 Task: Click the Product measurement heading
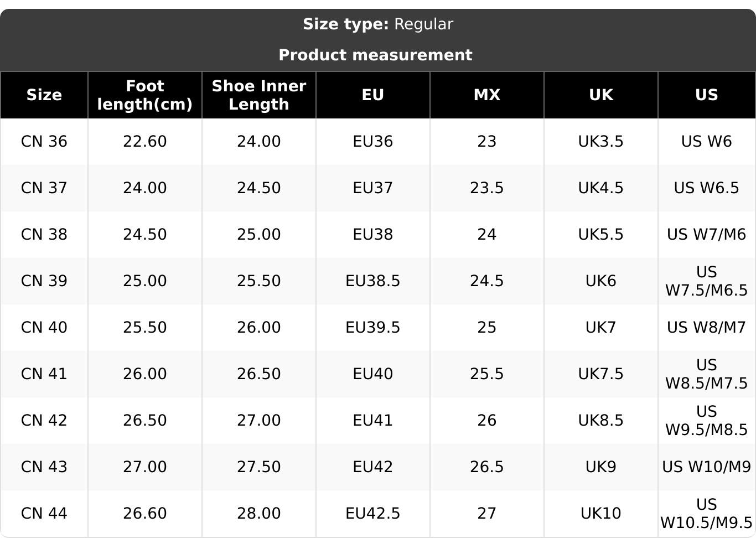pos(376,55)
